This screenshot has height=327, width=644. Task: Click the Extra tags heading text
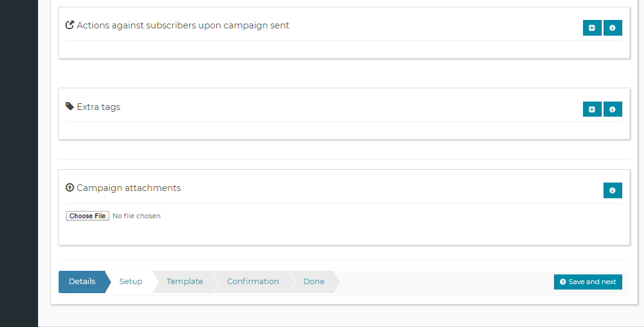tap(98, 107)
